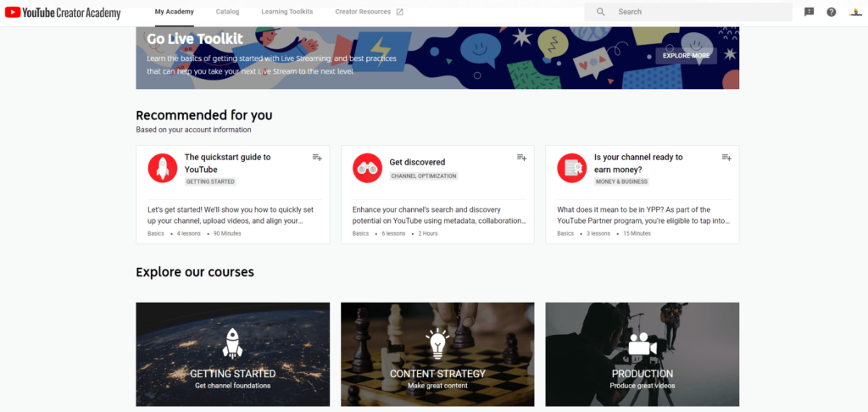Screen dimensions: 868x412
Task: Click the white rocket icon on Getting Started tile
Action: click(x=232, y=342)
